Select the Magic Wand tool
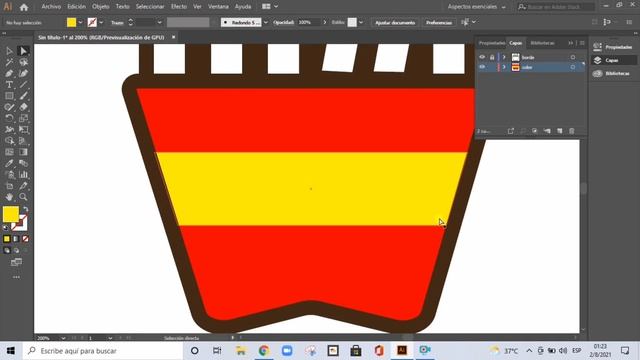The height and width of the screenshot is (360, 640). pos(9,62)
